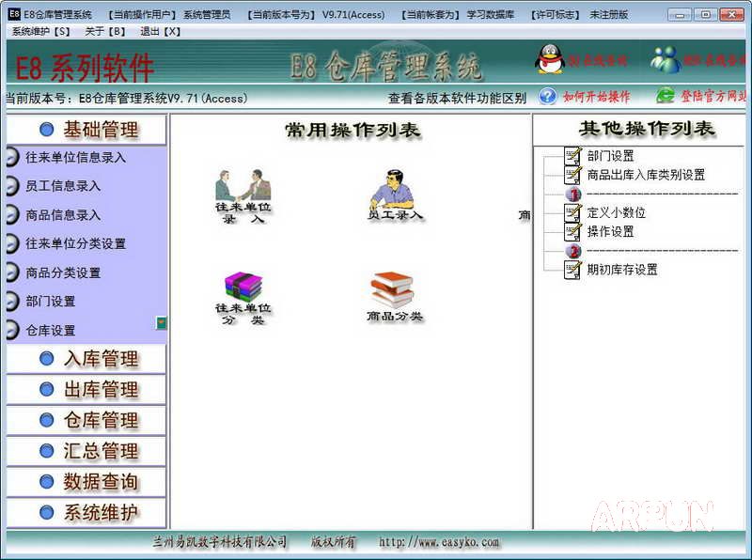
Task: Click the round bullet beside 商品信息录入
Action: pyautogui.click(x=12, y=215)
